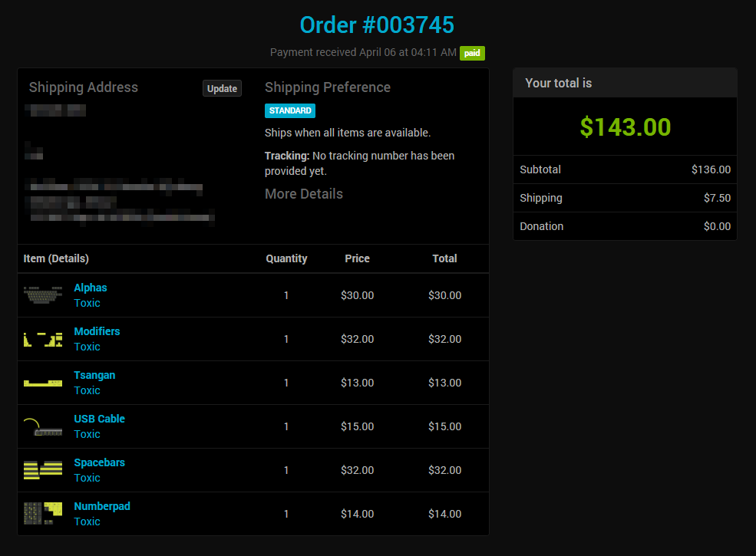Screen dimensions: 756x556
Task: Click the Toxic link under USB Cable
Action: pos(87,434)
